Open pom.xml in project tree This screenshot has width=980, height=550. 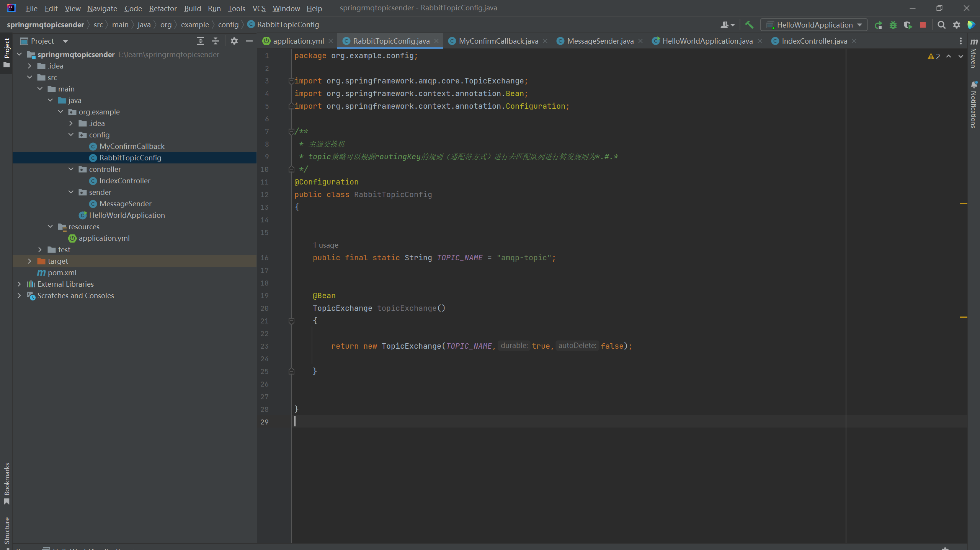pyautogui.click(x=62, y=273)
